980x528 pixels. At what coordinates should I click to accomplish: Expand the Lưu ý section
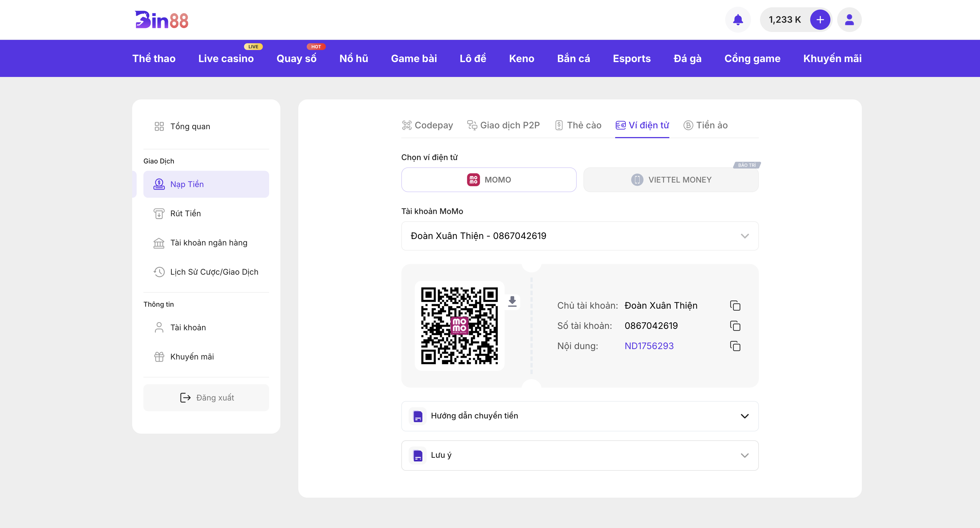pyautogui.click(x=580, y=456)
